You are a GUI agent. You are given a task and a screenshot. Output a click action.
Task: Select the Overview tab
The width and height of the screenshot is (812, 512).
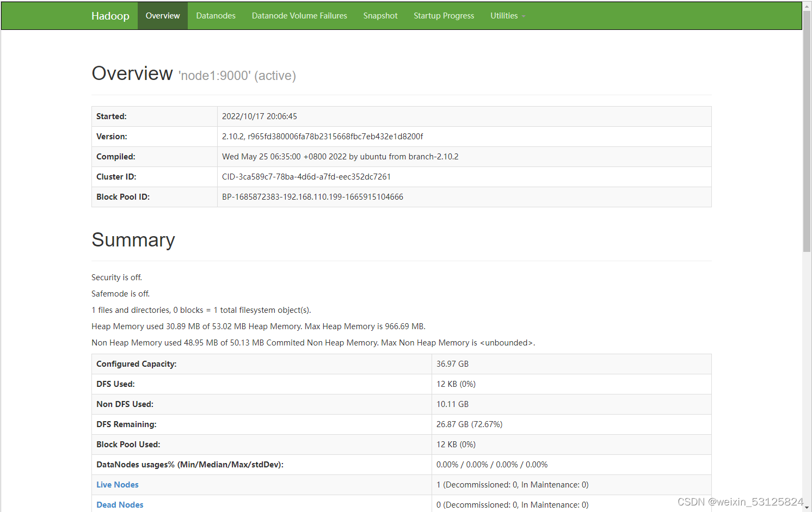[162, 15]
